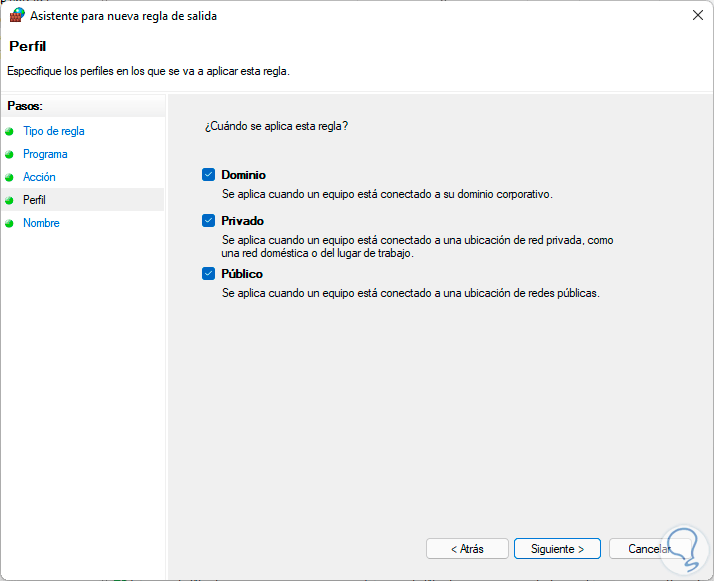
Task: Uncheck the Privado checkbox
Action: click(208, 221)
